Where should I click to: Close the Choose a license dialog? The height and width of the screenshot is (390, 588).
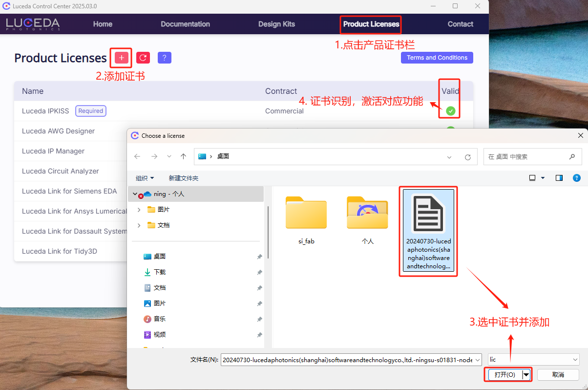point(580,135)
